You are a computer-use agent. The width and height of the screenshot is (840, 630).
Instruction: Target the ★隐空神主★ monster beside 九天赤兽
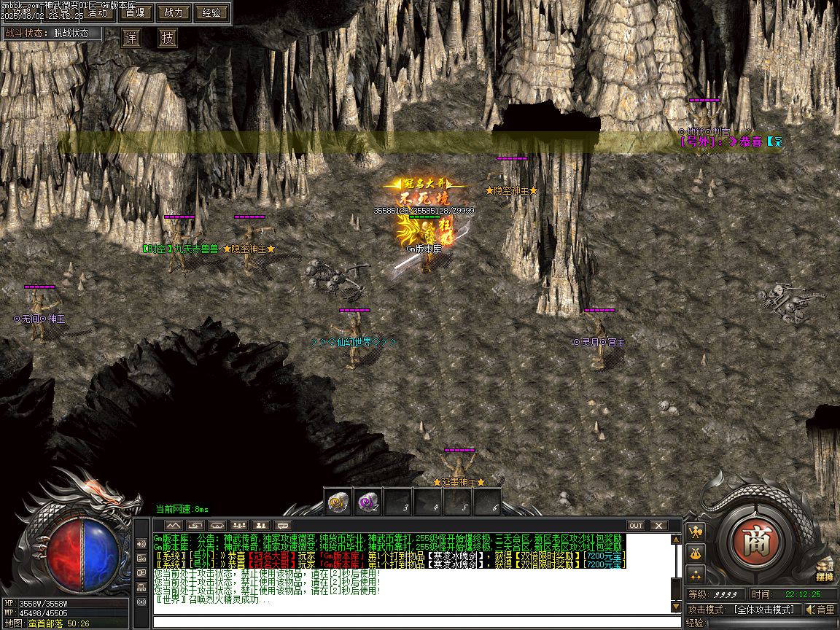point(249,246)
